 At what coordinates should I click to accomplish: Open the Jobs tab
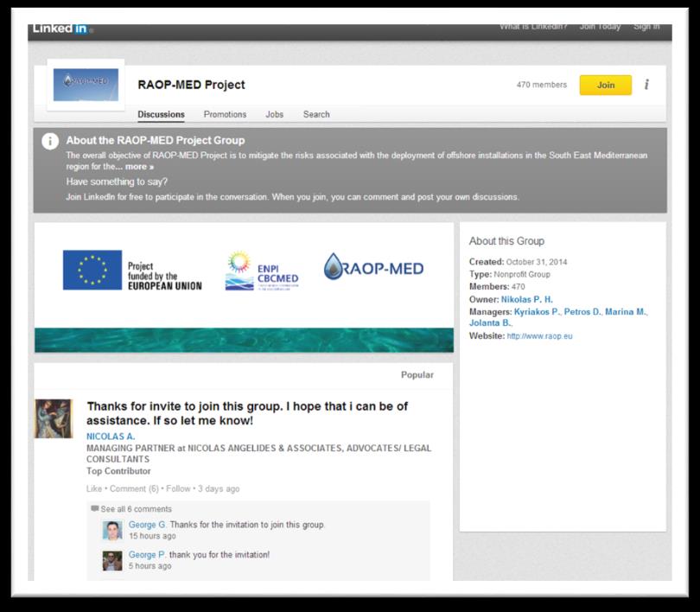275,114
